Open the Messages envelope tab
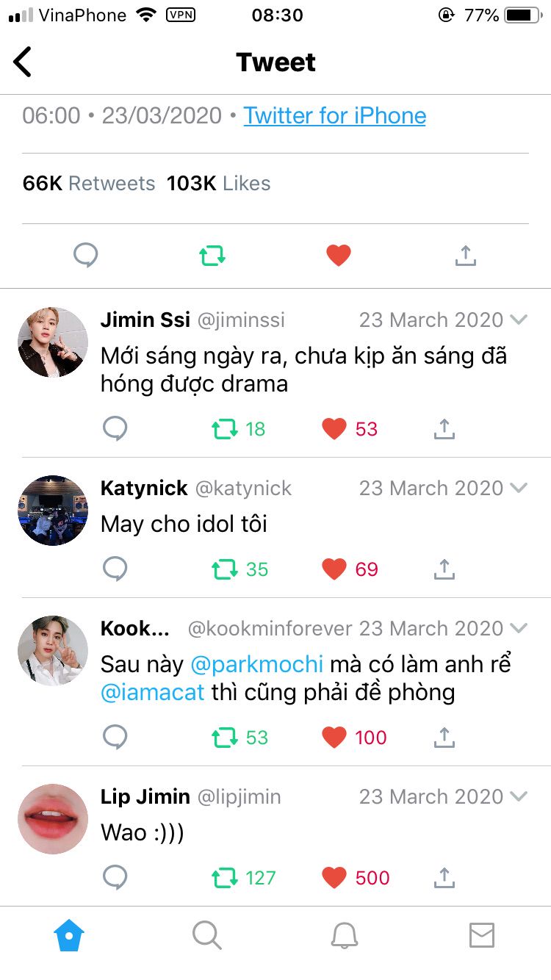Image resolution: width=551 pixels, height=980 pixels. pos(482,936)
